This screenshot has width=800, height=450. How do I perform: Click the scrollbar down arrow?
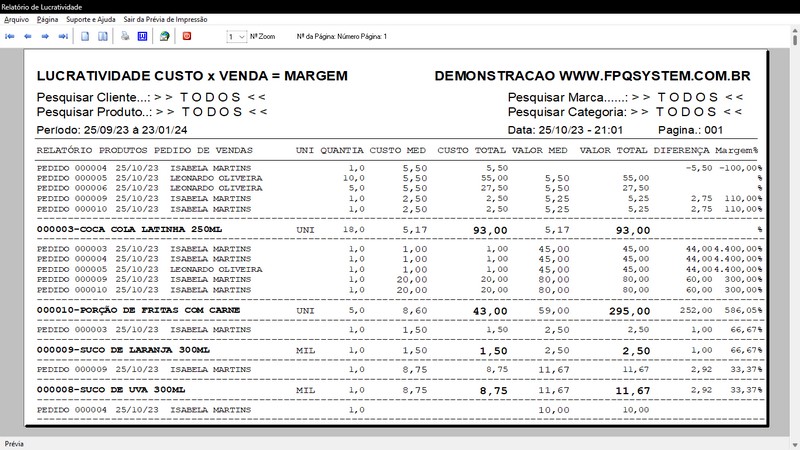coord(795,445)
